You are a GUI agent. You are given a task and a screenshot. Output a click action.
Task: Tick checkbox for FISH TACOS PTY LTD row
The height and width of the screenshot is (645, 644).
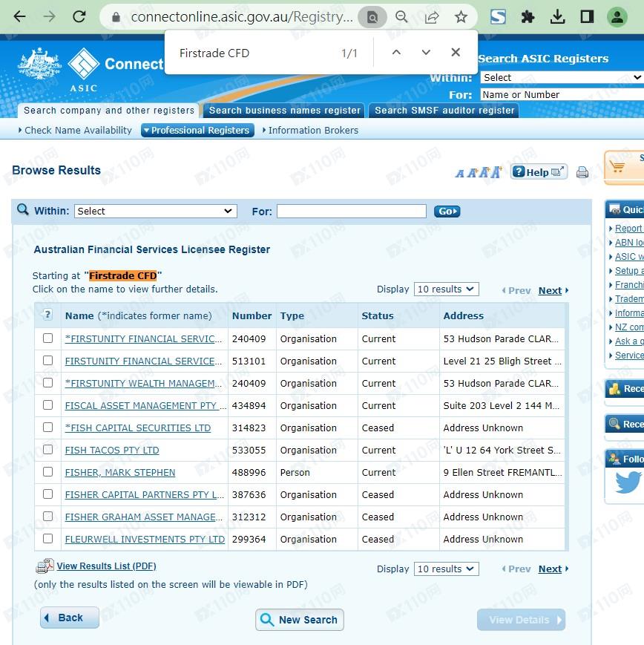pos(47,449)
